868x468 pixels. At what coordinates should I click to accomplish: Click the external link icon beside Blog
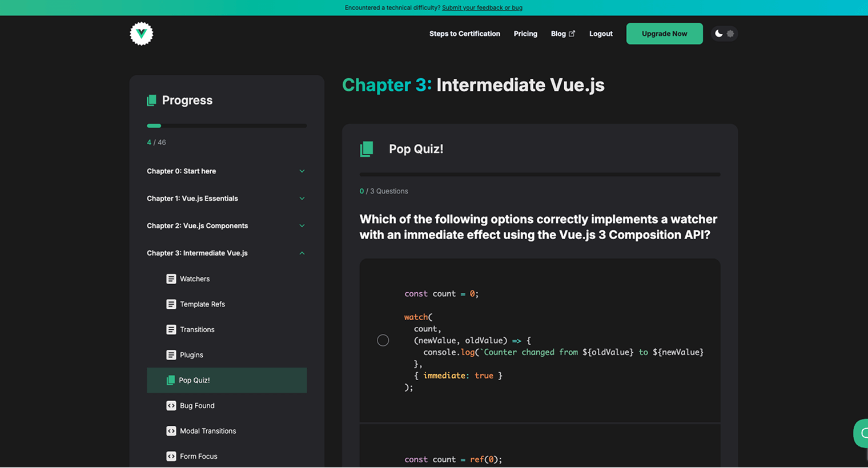coord(572,34)
